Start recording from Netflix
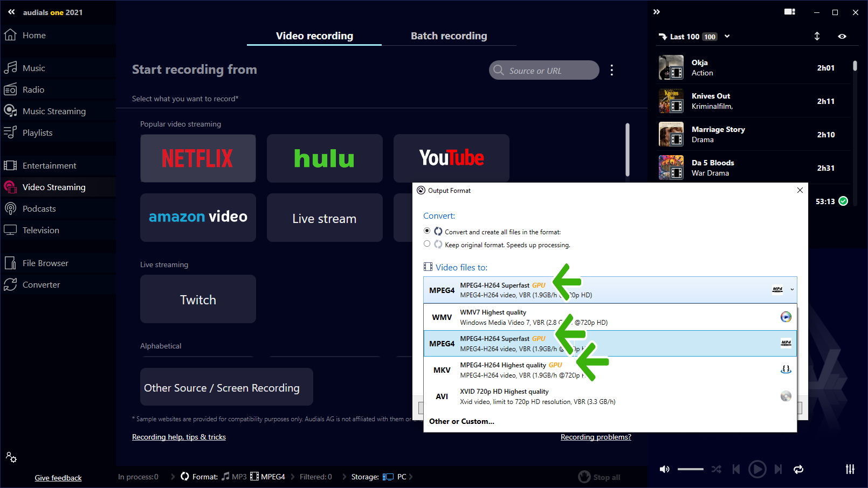Viewport: 868px width, 488px height. [x=198, y=158]
